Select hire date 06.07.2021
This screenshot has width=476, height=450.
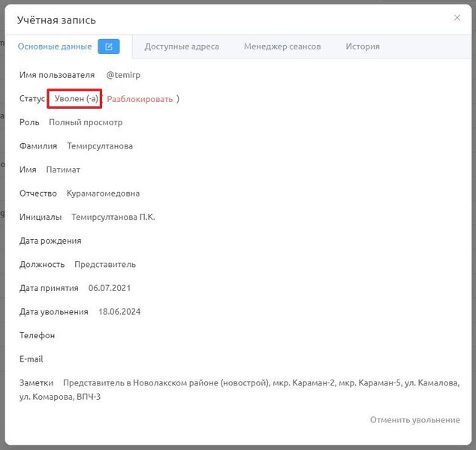(x=110, y=288)
